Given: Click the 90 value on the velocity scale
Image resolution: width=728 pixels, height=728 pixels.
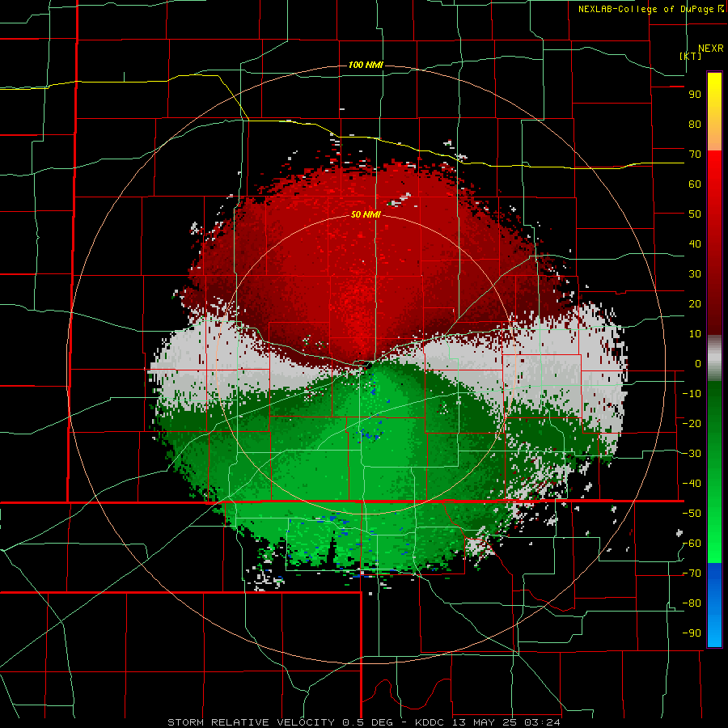Looking at the screenshot, I should 695,95.
